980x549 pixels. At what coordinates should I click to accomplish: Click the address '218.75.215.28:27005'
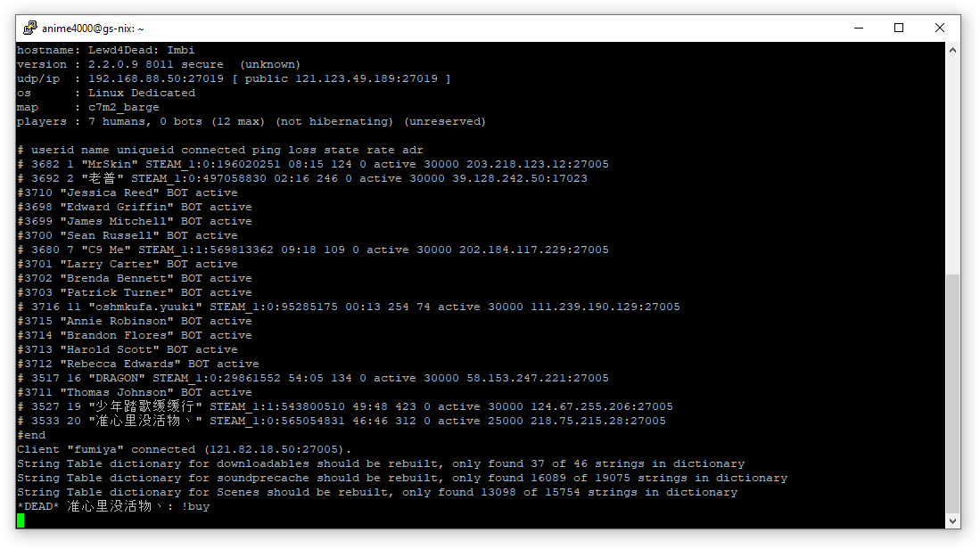point(598,422)
